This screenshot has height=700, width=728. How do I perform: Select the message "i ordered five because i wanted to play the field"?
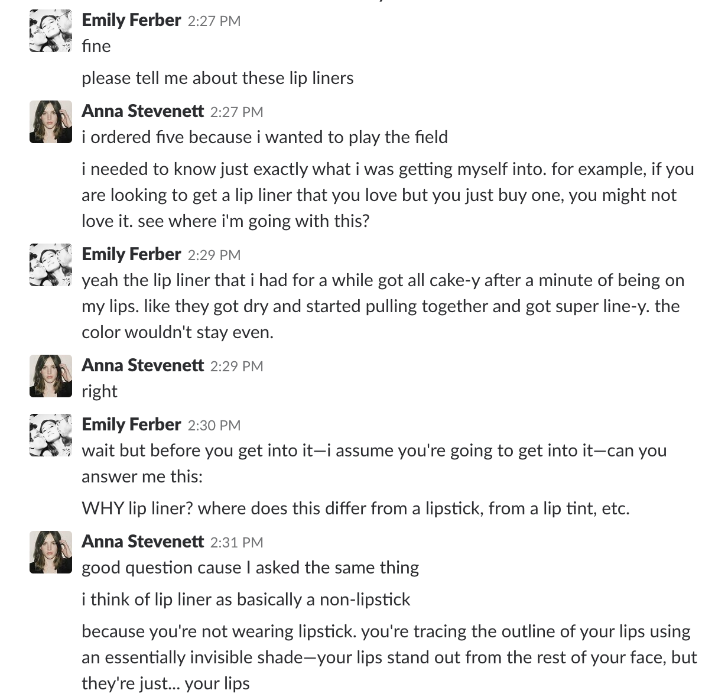coord(264,137)
